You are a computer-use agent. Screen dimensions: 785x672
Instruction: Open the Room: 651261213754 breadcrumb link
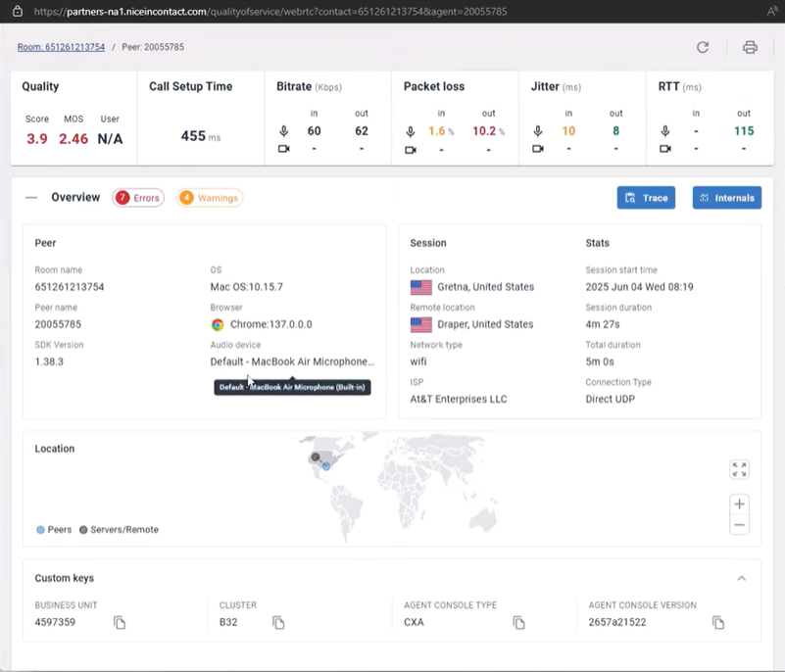[61, 47]
